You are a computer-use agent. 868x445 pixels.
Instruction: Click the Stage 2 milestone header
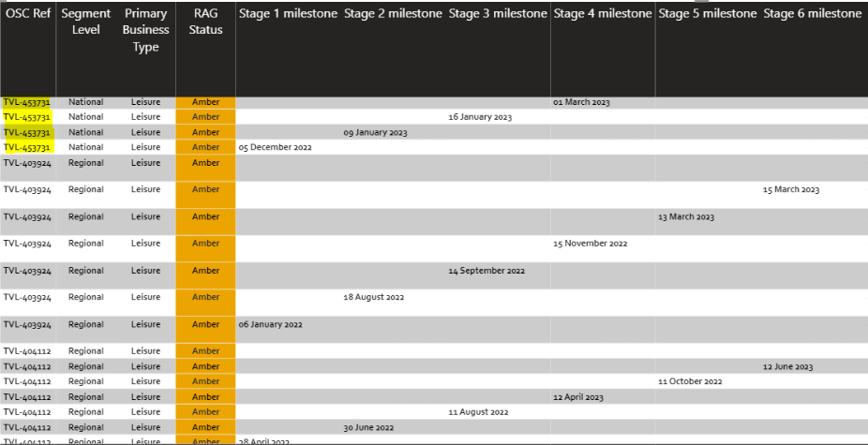click(393, 14)
